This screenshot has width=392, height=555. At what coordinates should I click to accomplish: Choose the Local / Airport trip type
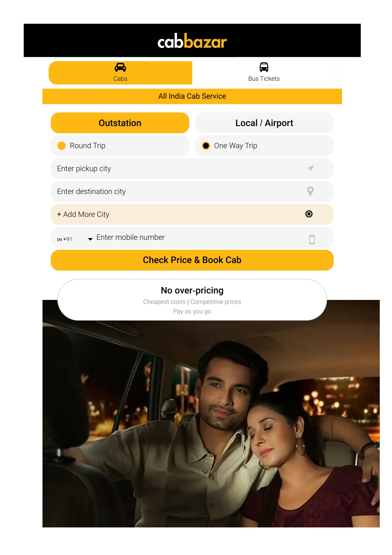tap(264, 123)
